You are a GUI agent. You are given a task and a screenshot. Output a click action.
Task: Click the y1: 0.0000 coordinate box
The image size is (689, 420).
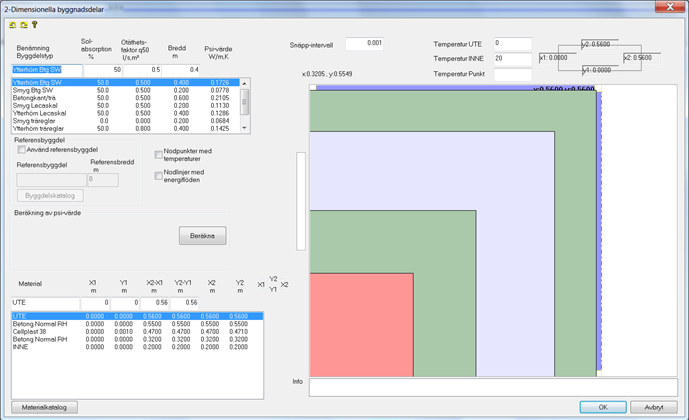click(x=600, y=70)
